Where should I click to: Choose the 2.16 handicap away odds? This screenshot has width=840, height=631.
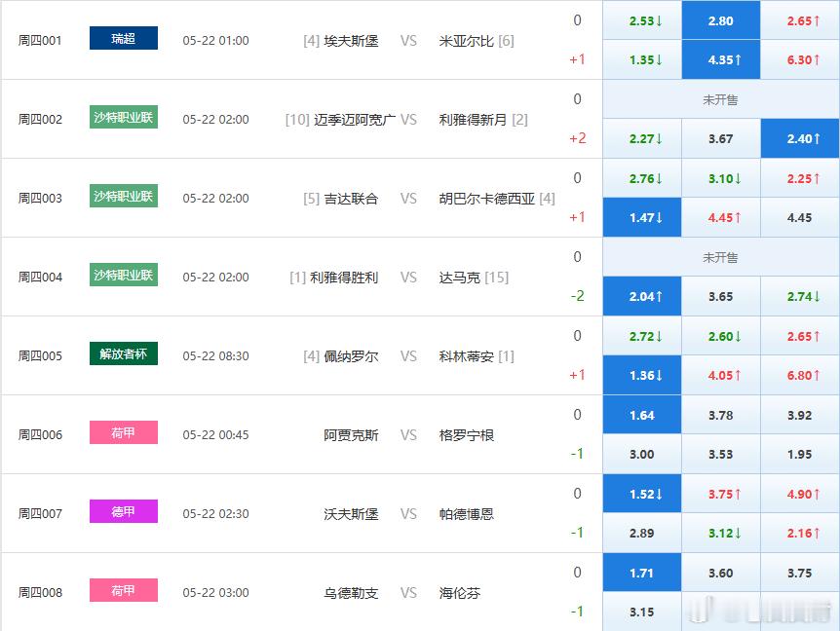pos(800,533)
